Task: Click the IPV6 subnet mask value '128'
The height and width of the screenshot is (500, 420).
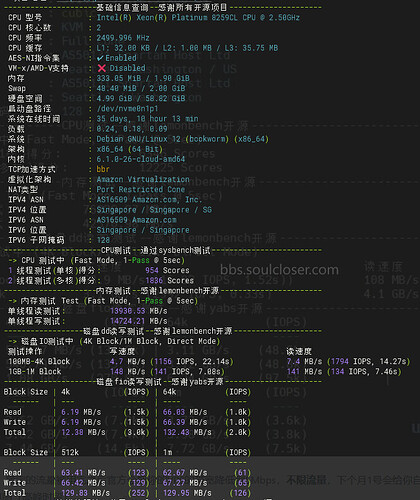Action: point(103,240)
